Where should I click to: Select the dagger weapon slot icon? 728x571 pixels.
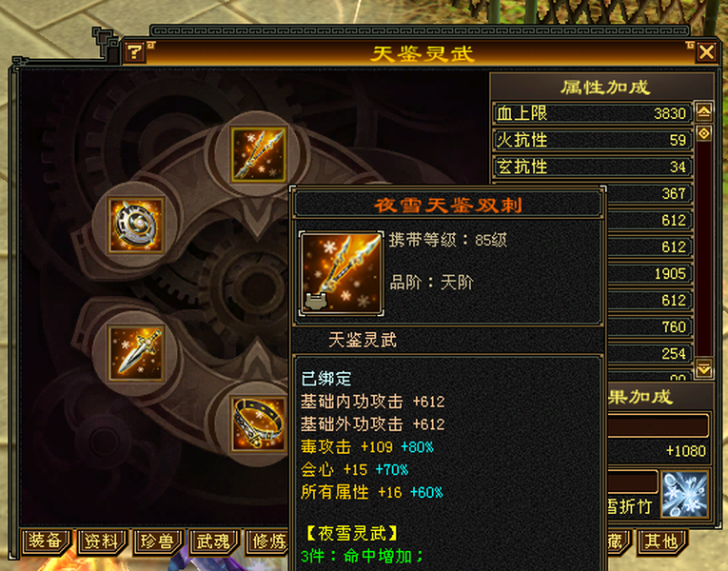136,353
